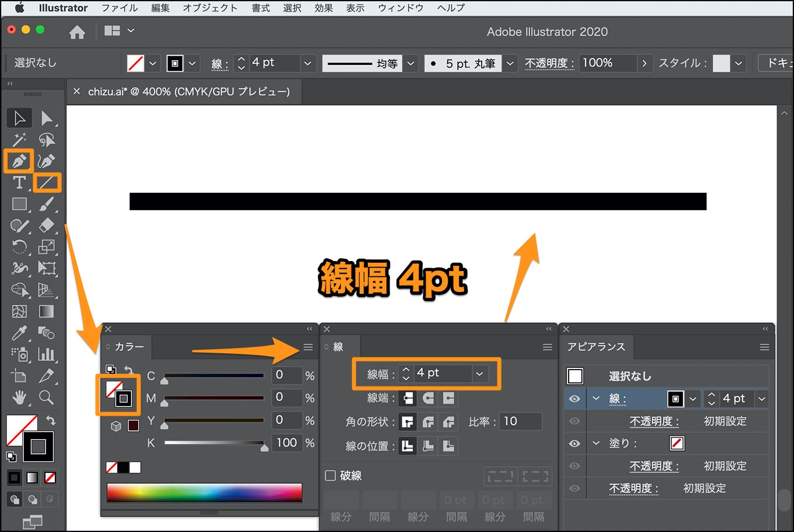Set miter join corner shape
The height and width of the screenshot is (532, 794).
[x=408, y=422]
